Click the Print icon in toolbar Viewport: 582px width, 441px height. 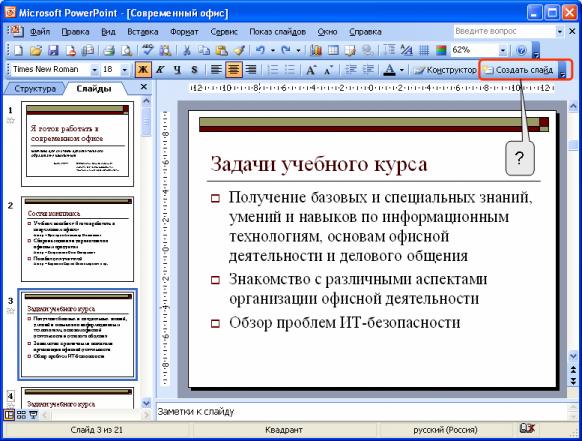(x=109, y=50)
